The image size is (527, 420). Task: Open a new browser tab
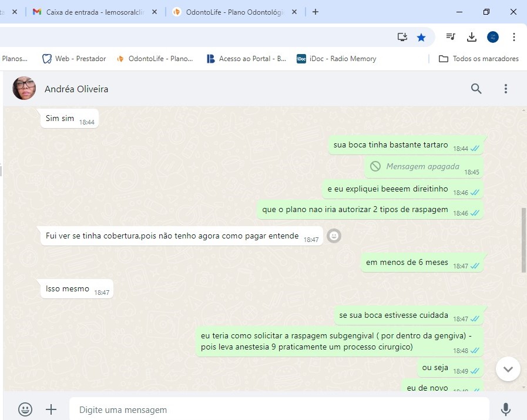[x=315, y=12]
